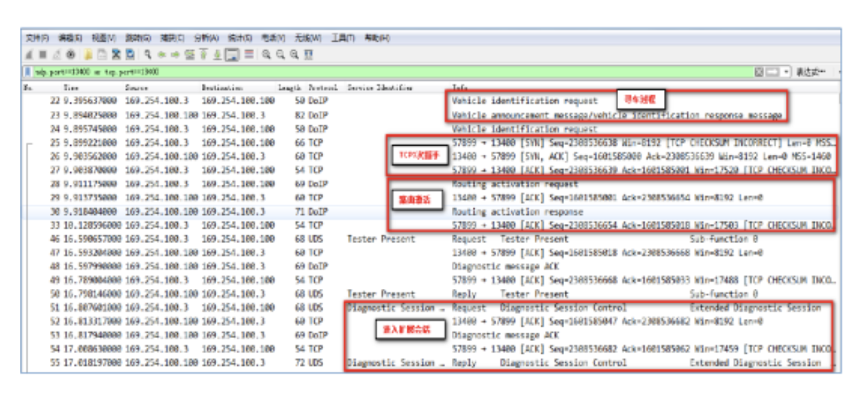
Task: Jump to the last packet with the down arrow
Action: (x=218, y=55)
